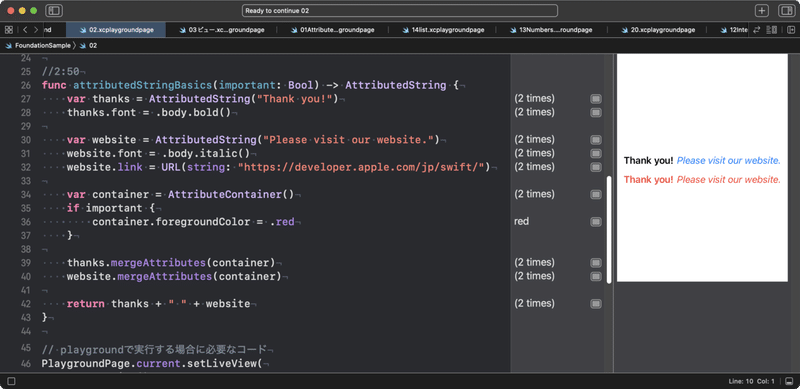Image resolution: width=800 pixels, height=389 pixels.
Task: Show the quick look result for line 27
Action: (x=595, y=99)
